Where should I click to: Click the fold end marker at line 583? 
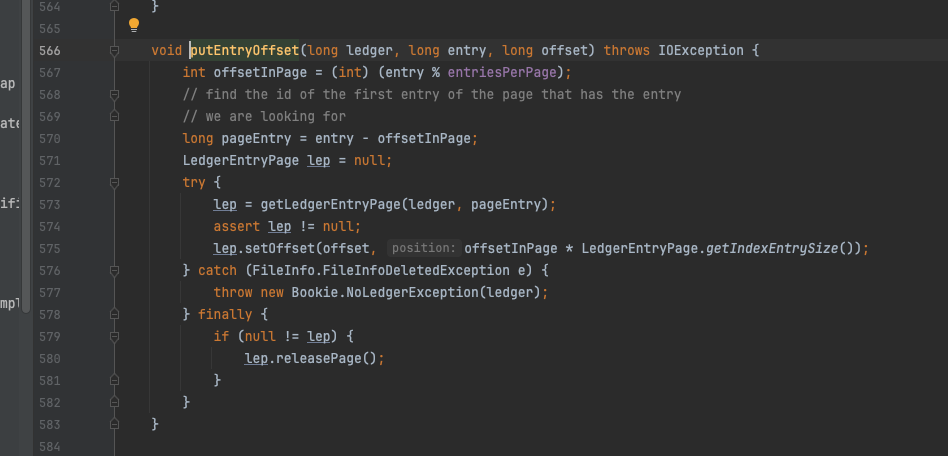coord(114,425)
